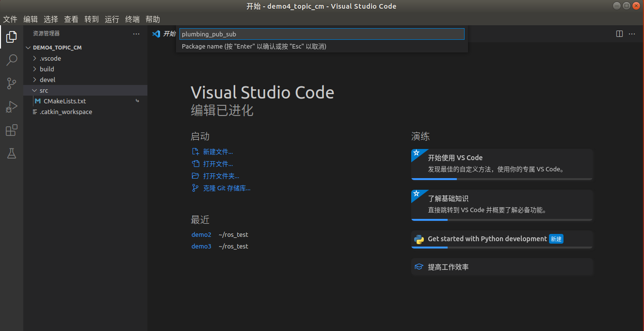Click the VS Code logo on the 开始 tab
Image resolution: width=644 pixels, height=331 pixels.
point(156,34)
